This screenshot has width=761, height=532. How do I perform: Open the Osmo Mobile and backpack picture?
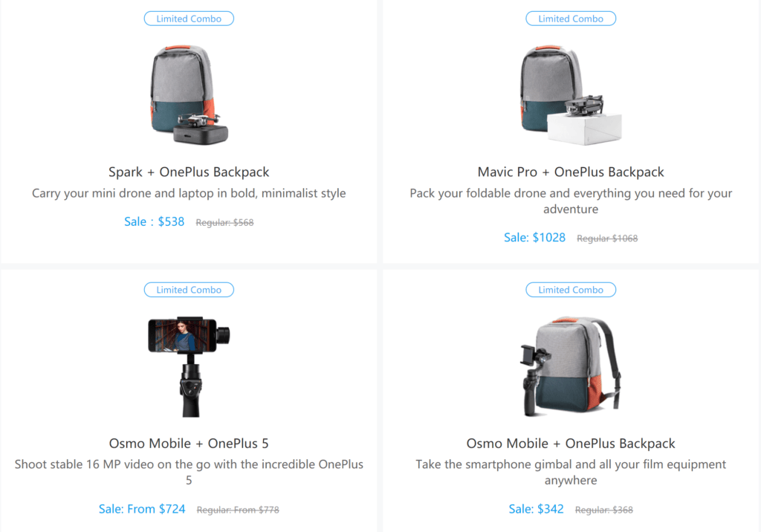[x=570, y=366]
